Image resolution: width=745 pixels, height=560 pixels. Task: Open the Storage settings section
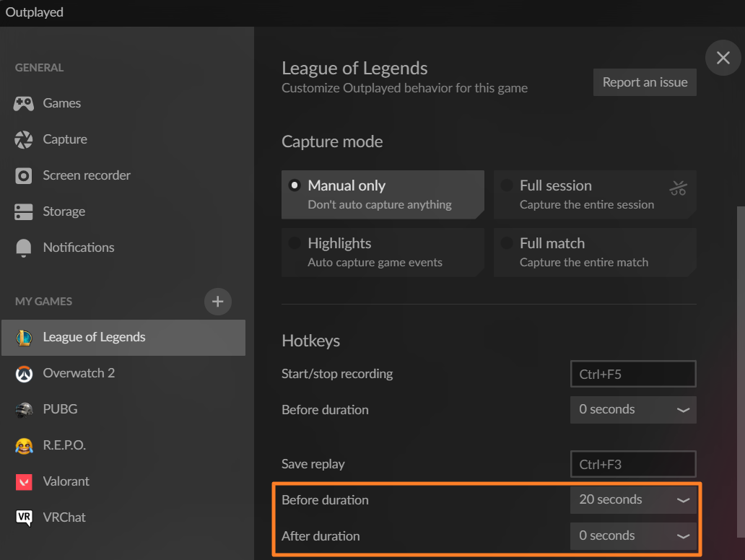tap(123, 211)
